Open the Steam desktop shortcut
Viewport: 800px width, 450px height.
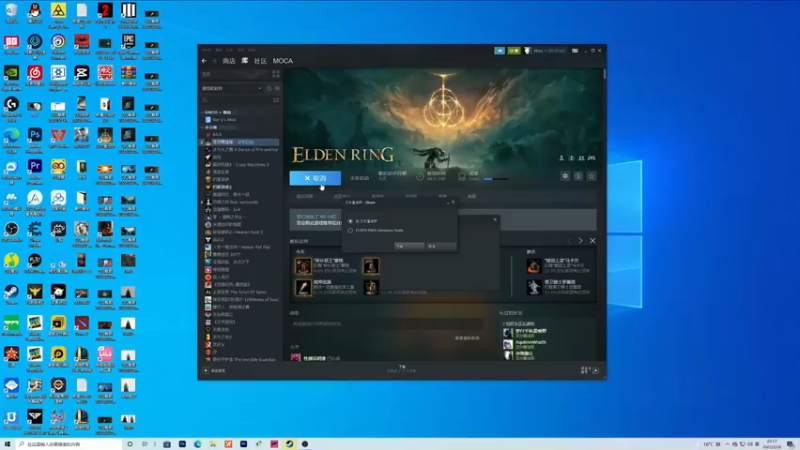[x=11, y=294]
